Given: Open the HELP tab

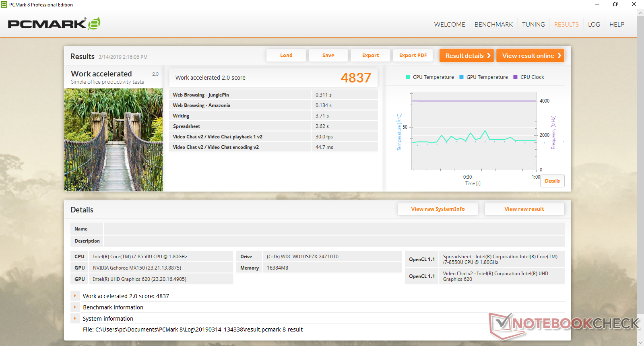Looking at the screenshot, I should 617,25.
